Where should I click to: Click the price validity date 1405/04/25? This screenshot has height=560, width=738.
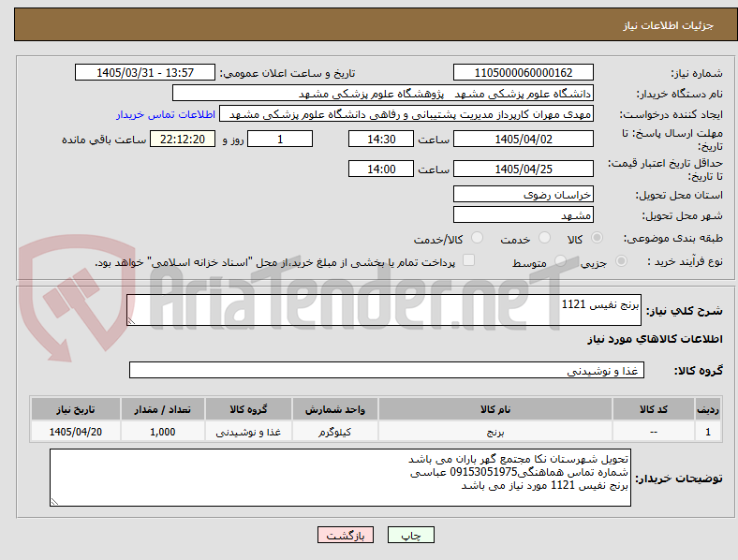coord(523,169)
